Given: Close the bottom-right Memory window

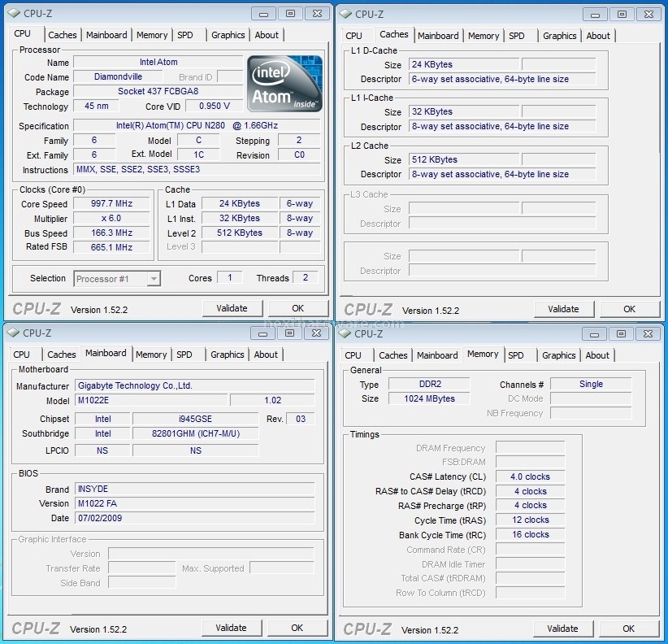Looking at the screenshot, I should point(648,334).
